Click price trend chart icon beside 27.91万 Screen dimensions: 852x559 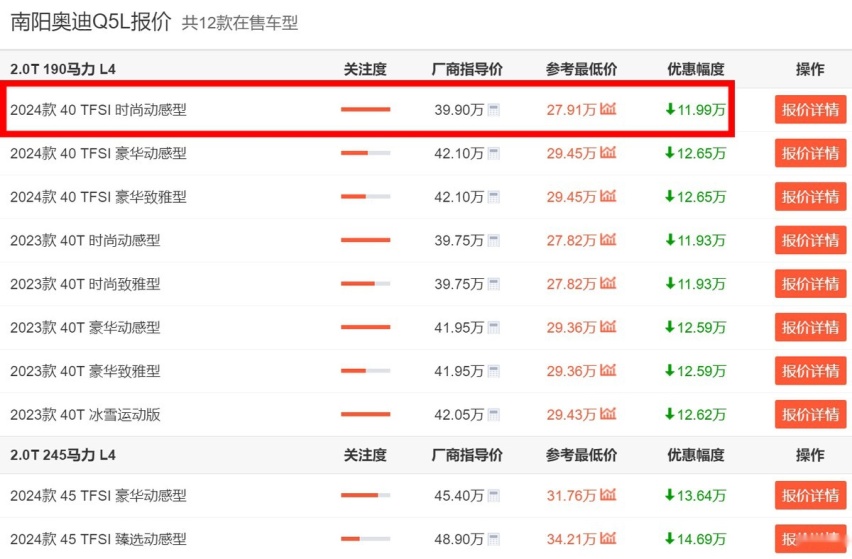pos(608,109)
